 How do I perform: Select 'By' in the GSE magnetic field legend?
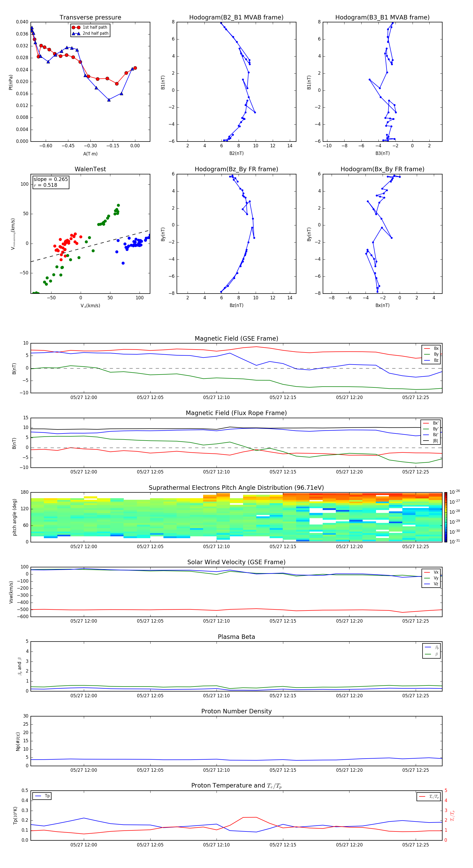tap(431, 354)
